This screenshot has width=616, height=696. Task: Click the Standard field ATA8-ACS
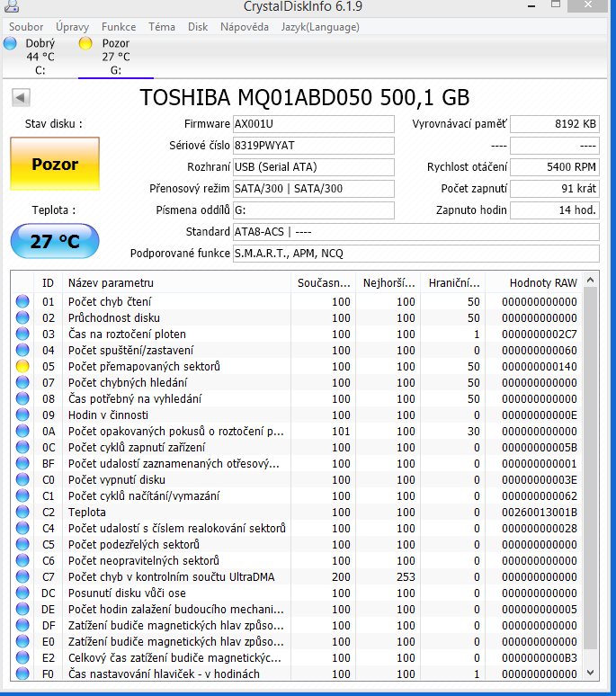[x=416, y=232]
